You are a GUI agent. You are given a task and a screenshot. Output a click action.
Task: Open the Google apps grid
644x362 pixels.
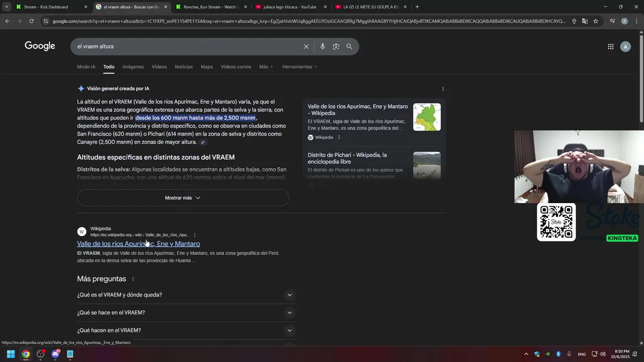pos(610,47)
